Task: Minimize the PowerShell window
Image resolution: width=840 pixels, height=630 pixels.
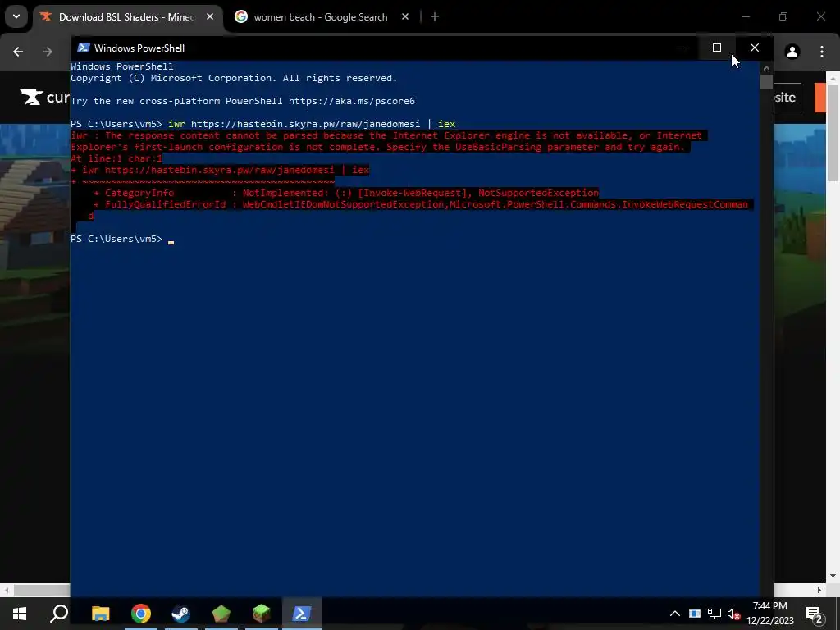Action: tap(680, 48)
